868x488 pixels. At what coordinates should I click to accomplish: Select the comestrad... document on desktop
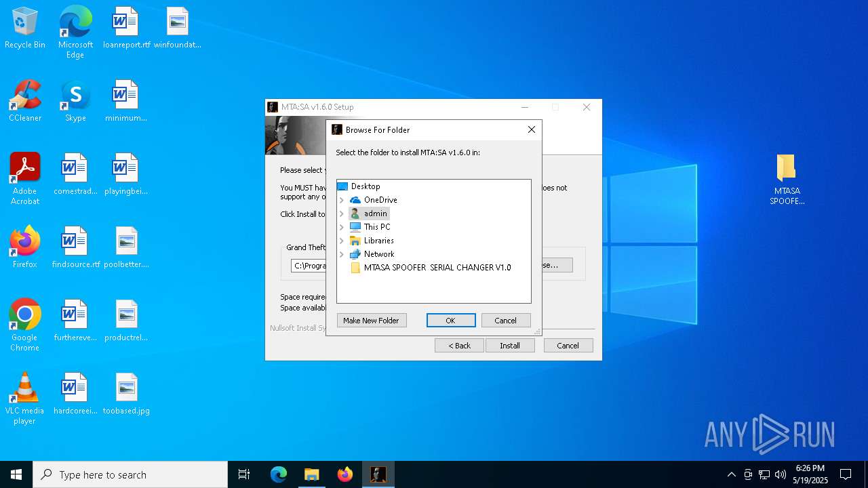[x=75, y=175]
